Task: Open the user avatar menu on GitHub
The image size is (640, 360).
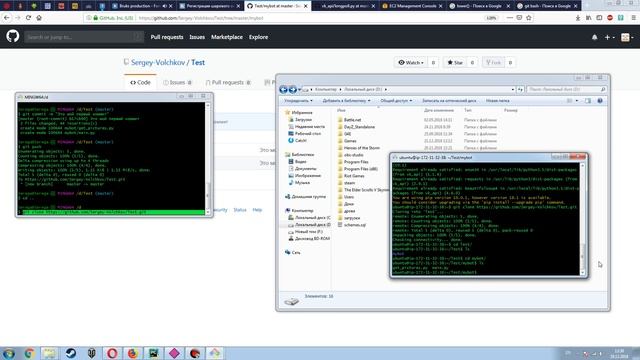Action: (627, 37)
